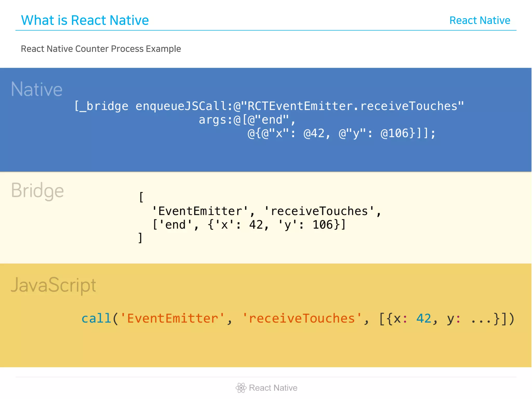Image resolution: width=532 pixels, height=399 pixels.
Task: Click the code line starting '[_bridge enqueueJSCall'
Action: 269,106
